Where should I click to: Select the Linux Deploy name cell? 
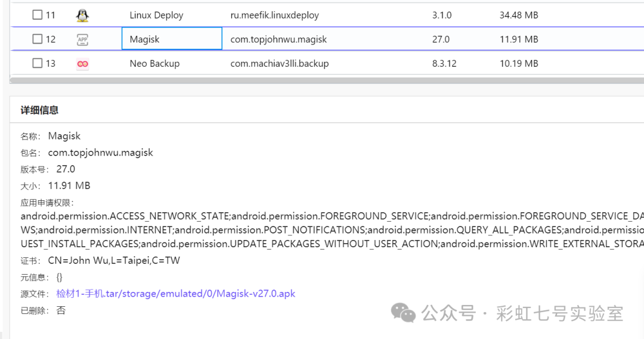pyautogui.click(x=156, y=15)
